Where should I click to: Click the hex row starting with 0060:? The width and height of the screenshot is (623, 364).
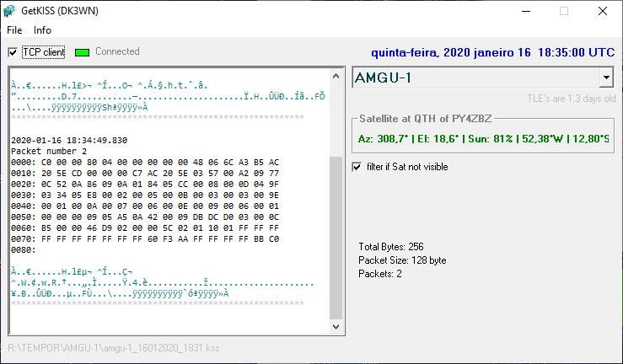tap(145, 228)
